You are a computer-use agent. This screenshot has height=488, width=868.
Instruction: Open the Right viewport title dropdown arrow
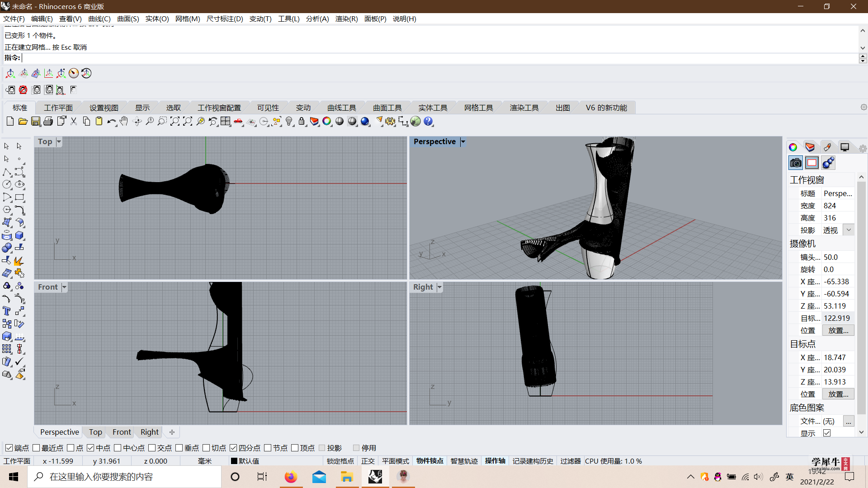pyautogui.click(x=439, y=287)
